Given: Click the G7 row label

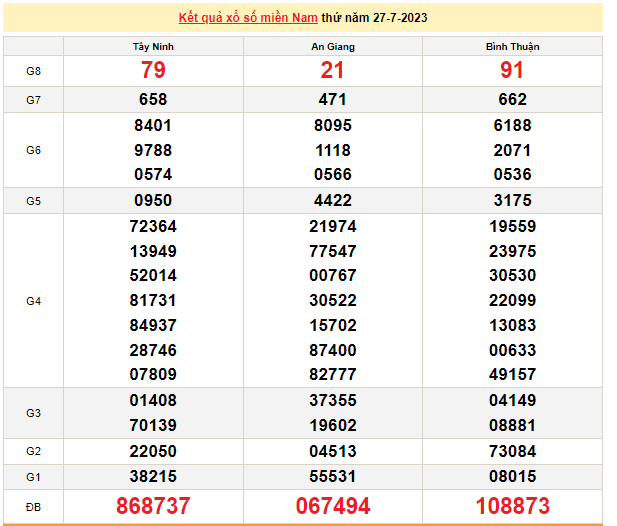Looking at the screenshot, I should pos(33,100).
